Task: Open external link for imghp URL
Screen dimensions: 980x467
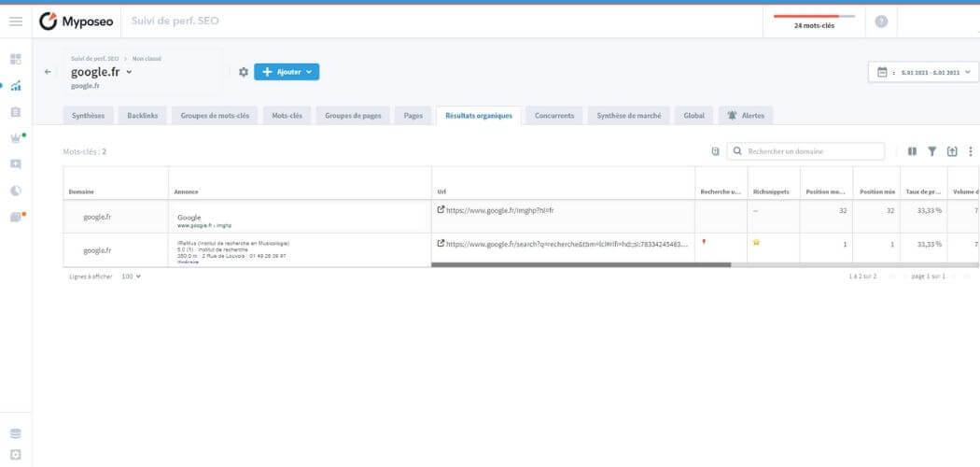Action: [441, 210]
